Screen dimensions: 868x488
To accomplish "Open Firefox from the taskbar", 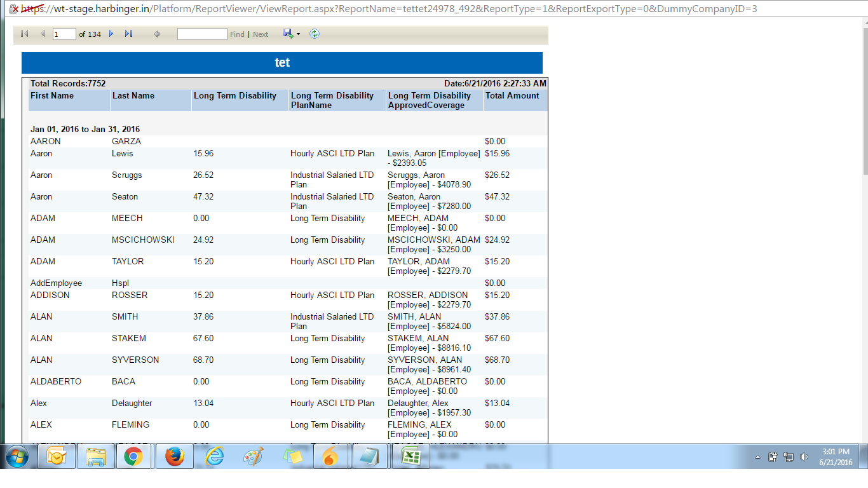I will 173,457.
